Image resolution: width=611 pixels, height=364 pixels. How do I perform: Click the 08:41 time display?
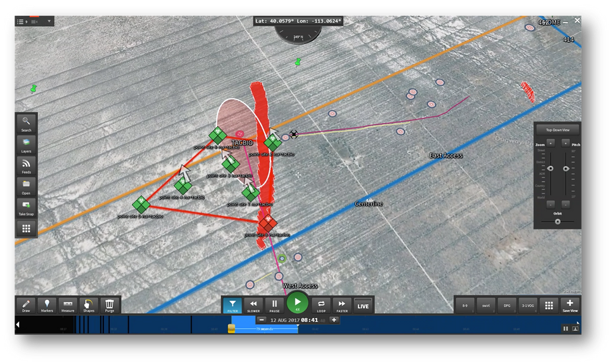pyautogui.click(x=309, y=320)
